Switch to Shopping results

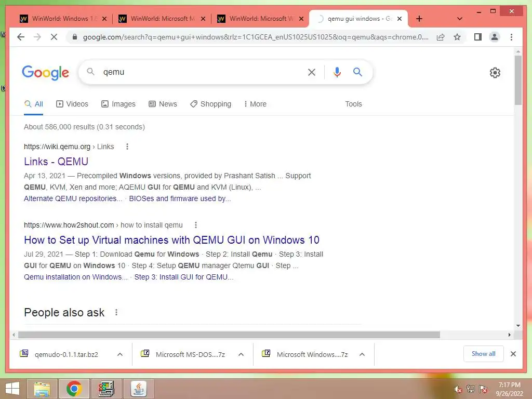click(211, 104)
